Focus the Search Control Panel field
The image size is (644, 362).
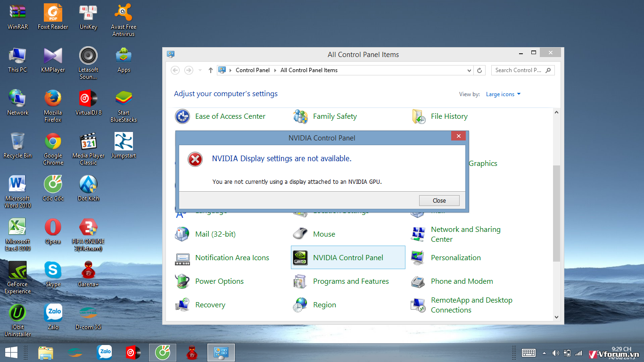pyautogui.click(x=523, y=70)
